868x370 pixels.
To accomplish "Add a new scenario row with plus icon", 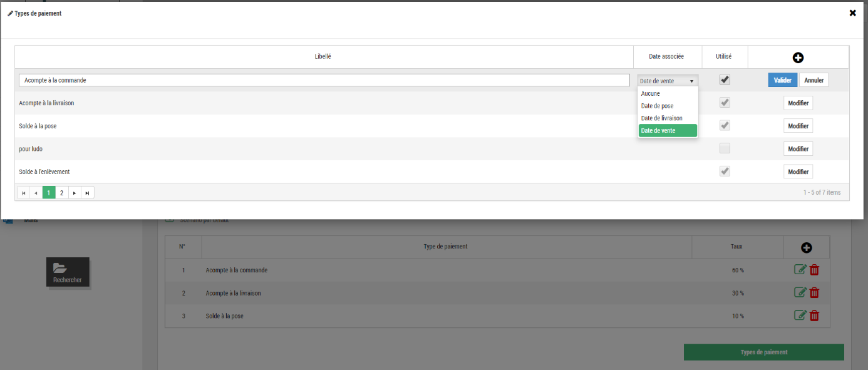I will 806,248.
